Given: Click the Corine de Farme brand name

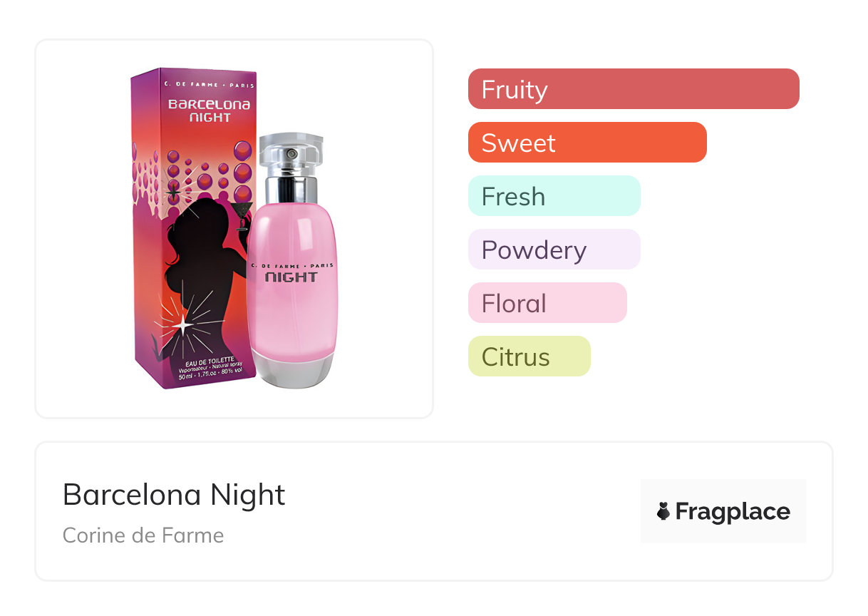Looking at the screenshot, I should [x=143, y=535].
